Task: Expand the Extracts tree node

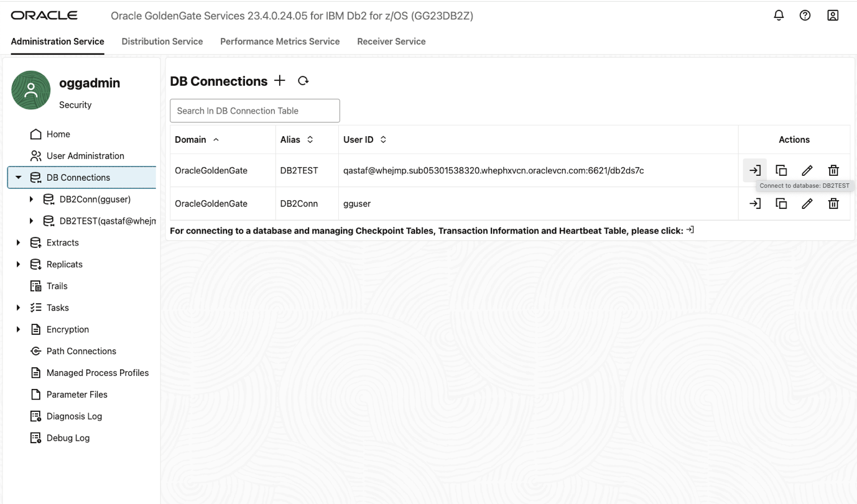Action: point(18,242)
